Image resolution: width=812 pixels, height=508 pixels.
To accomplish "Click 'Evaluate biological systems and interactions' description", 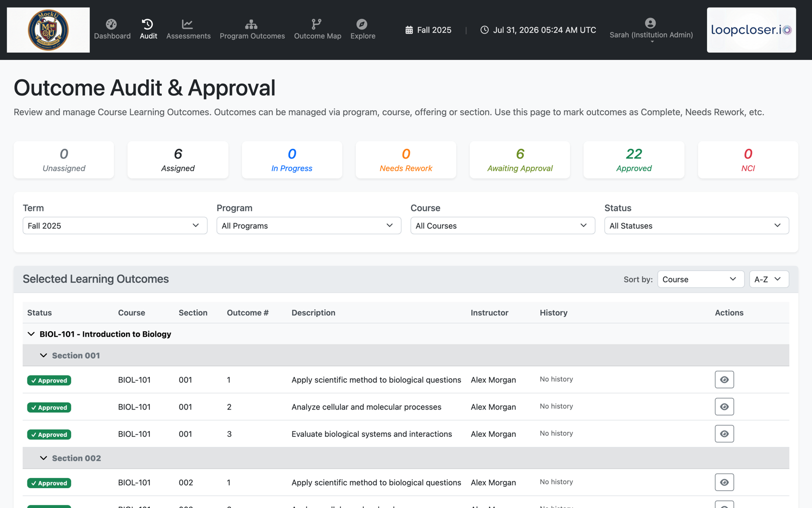I will [372, 434].
